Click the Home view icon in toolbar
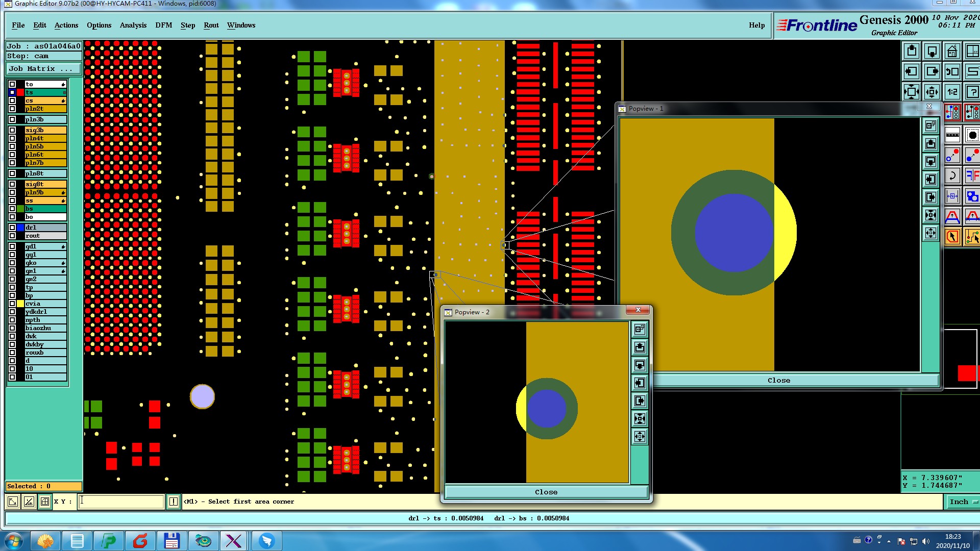This screenshot has height=551, width=980. pos(952,51)
